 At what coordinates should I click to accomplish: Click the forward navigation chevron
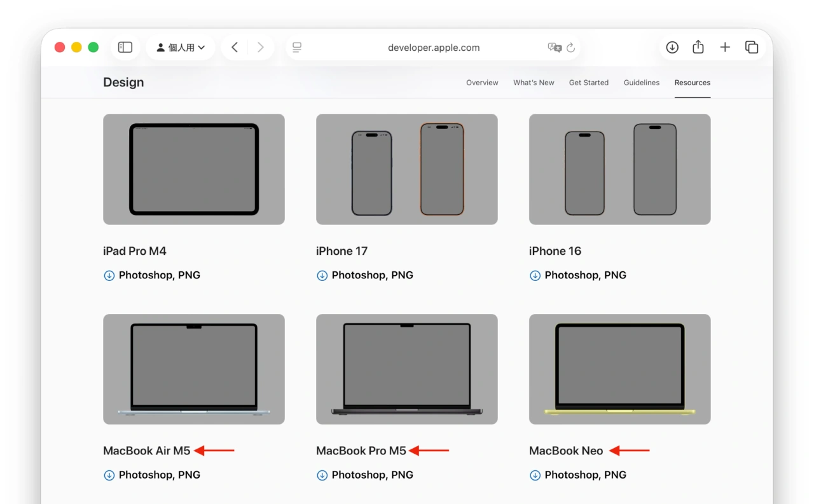[x=260, y=47]
